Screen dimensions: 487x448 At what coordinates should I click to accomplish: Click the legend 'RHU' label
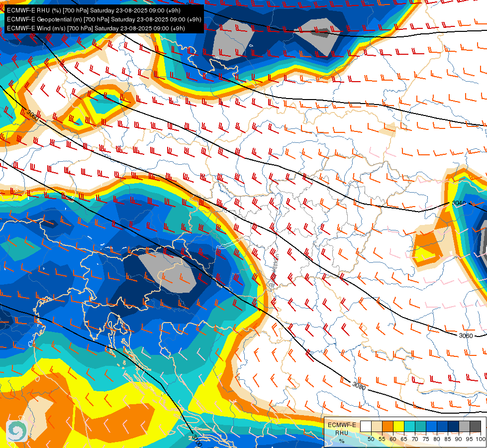tap(342, 433)
